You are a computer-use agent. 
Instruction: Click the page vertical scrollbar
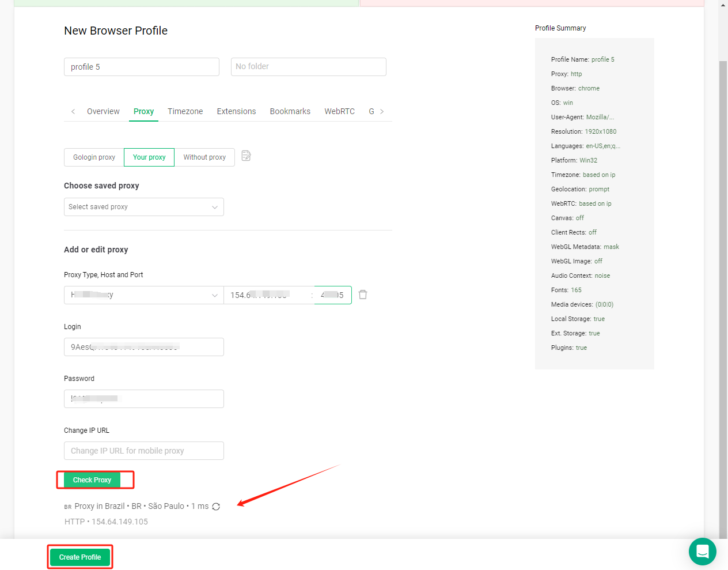(723, 288)
